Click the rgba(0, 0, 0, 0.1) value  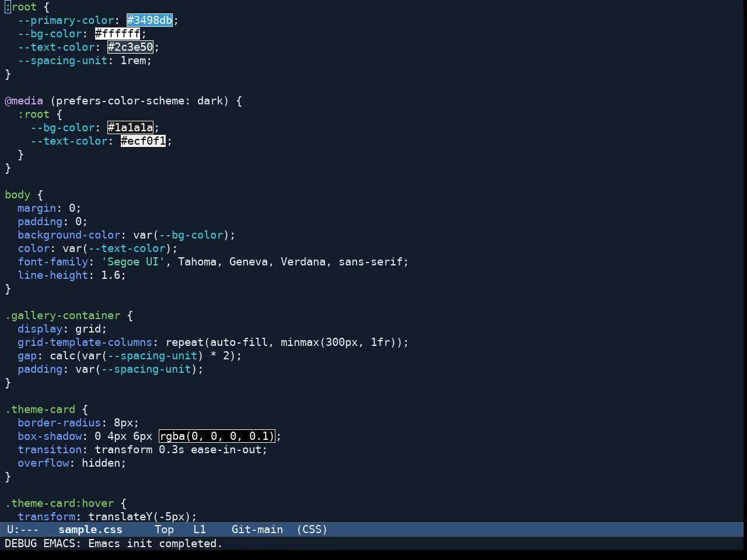coord(217,436)
